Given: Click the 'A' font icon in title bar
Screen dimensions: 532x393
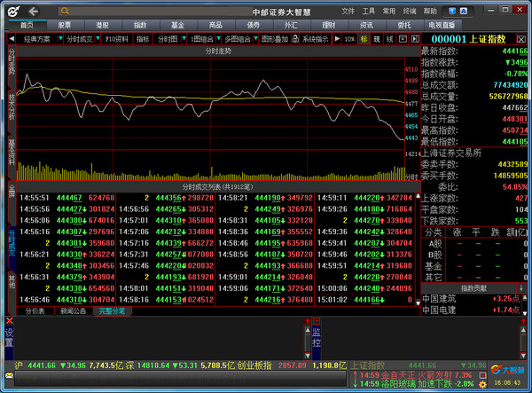Looking at the screenshot, I should (464, 11).
